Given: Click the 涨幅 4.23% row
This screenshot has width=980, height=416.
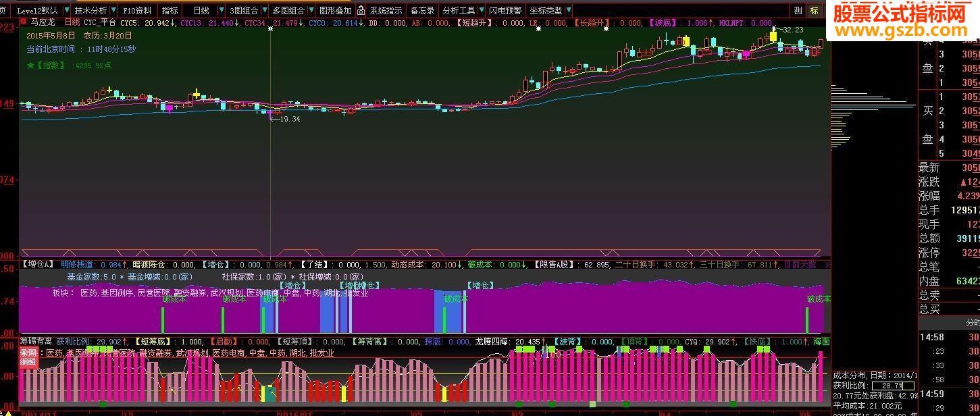Looking at the screenshot, I should 949,196.
